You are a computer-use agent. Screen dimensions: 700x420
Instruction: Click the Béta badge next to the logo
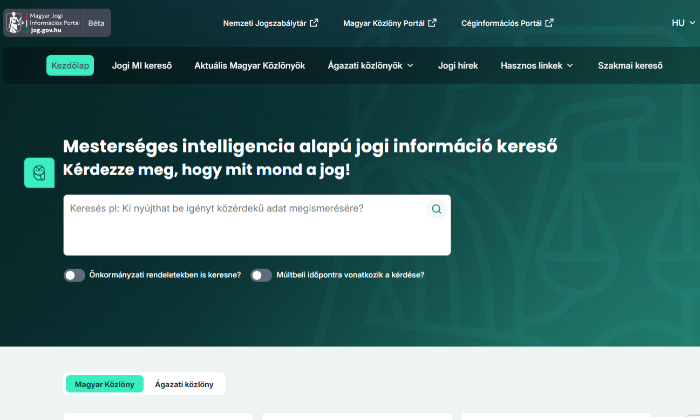click(96, 23)
